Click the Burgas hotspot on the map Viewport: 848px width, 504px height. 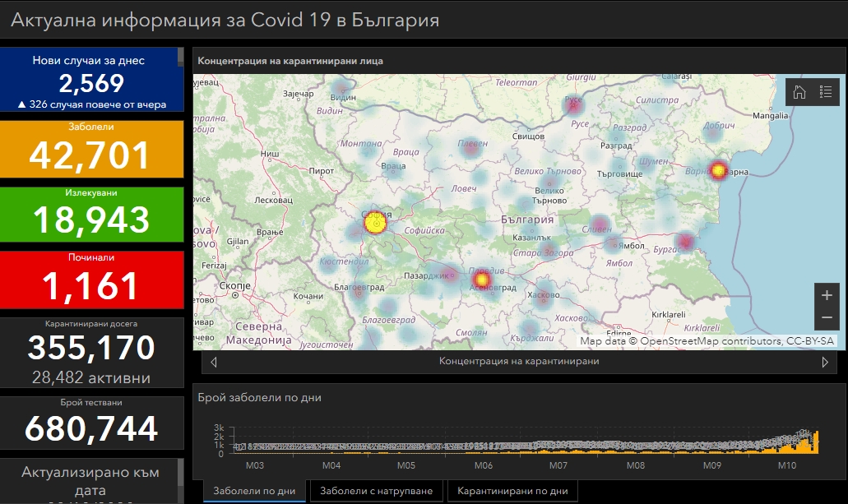pyautogui.click(x=685, y=242)
